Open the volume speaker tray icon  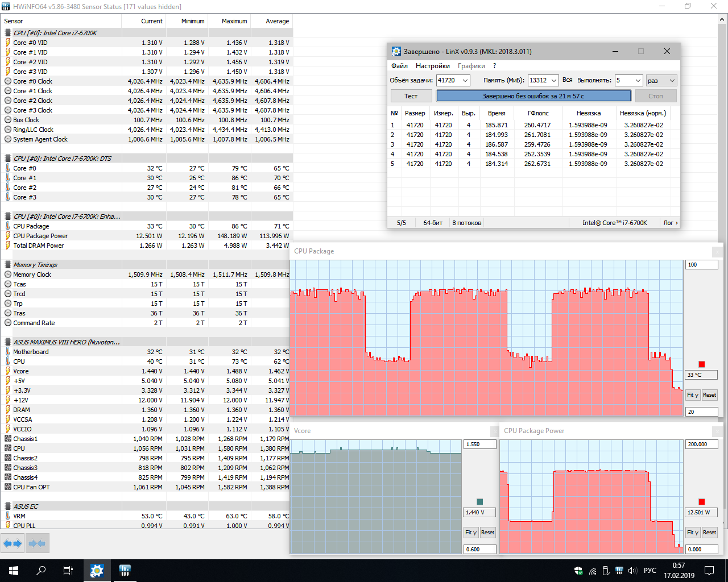pyautogui.click(x=633, y=571)
